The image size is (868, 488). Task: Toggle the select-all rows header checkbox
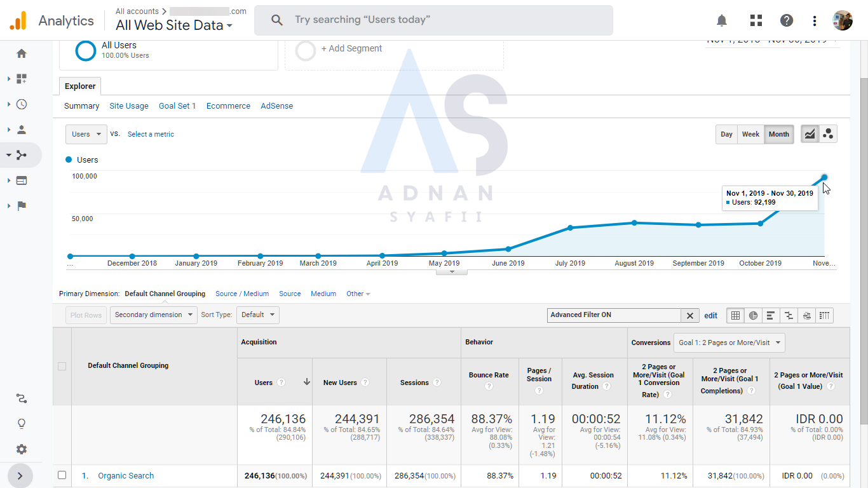(62, 366)
